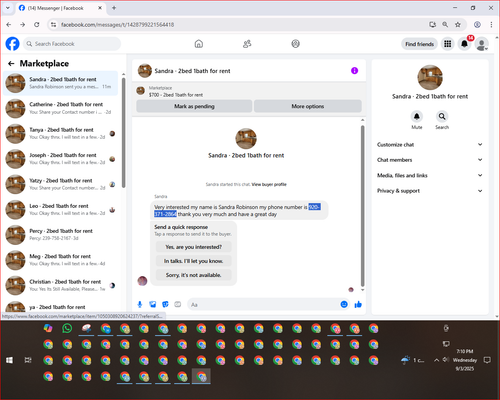This screenshot has width=500, height=400.
Task: Open Copilot app in taskbar
Action: tap(48, 328)
